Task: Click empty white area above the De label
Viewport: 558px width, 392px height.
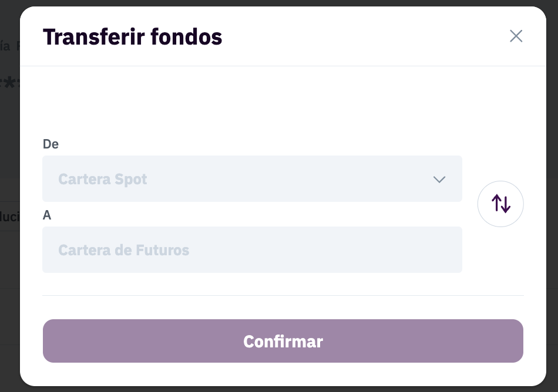Action: pos(283,102)
